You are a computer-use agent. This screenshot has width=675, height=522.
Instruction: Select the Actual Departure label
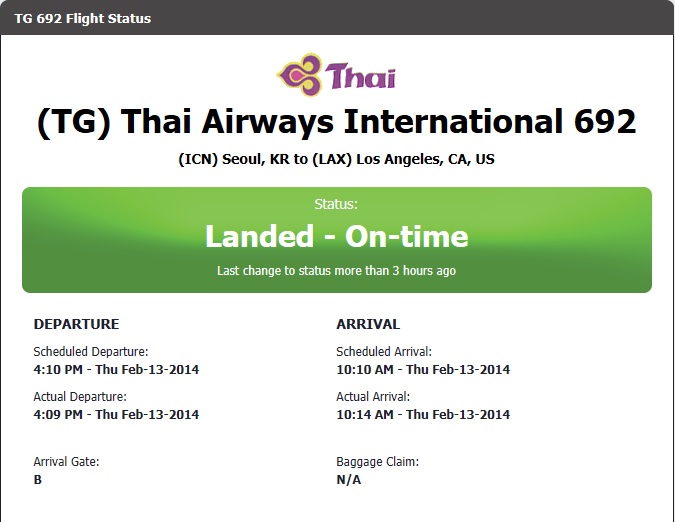(x=80, y=396)
